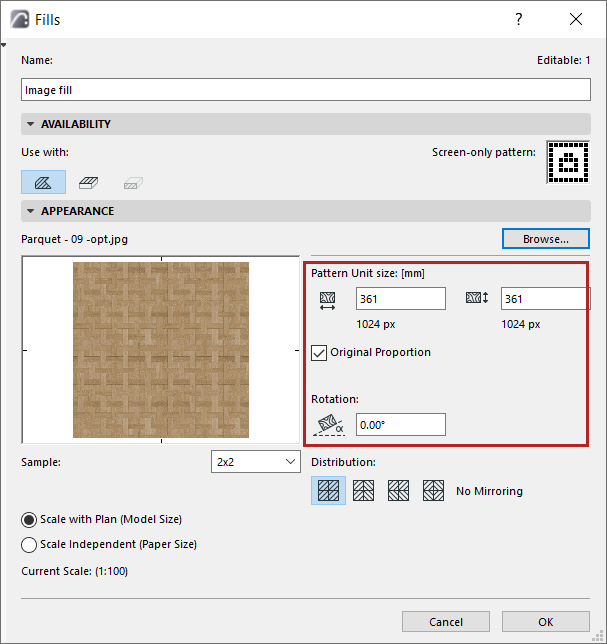Image resolution: width=607 pixels, height=644 pixels.
Task: Click the Rotation field 0.00°
Action: tap(401, 425)
